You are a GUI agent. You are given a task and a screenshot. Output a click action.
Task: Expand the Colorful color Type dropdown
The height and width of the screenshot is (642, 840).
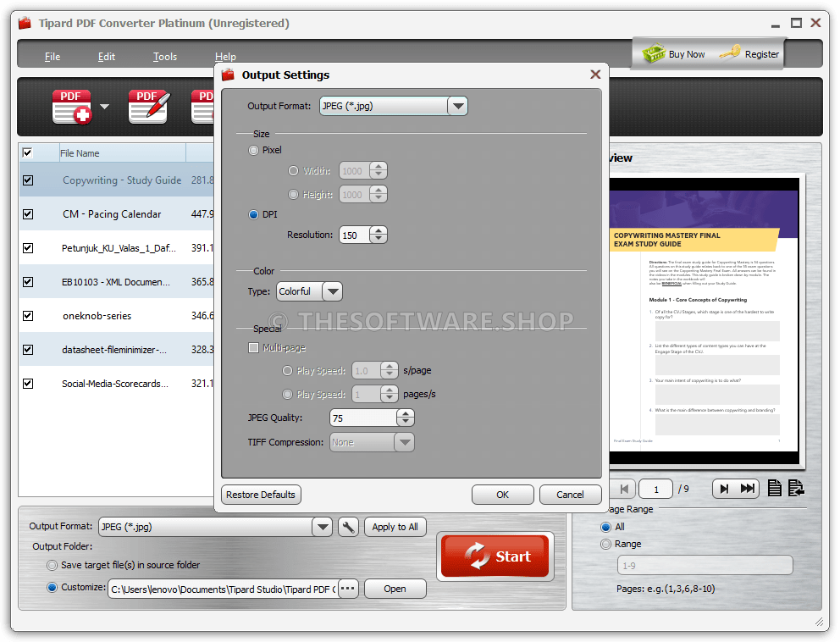[x=333, y=291]
